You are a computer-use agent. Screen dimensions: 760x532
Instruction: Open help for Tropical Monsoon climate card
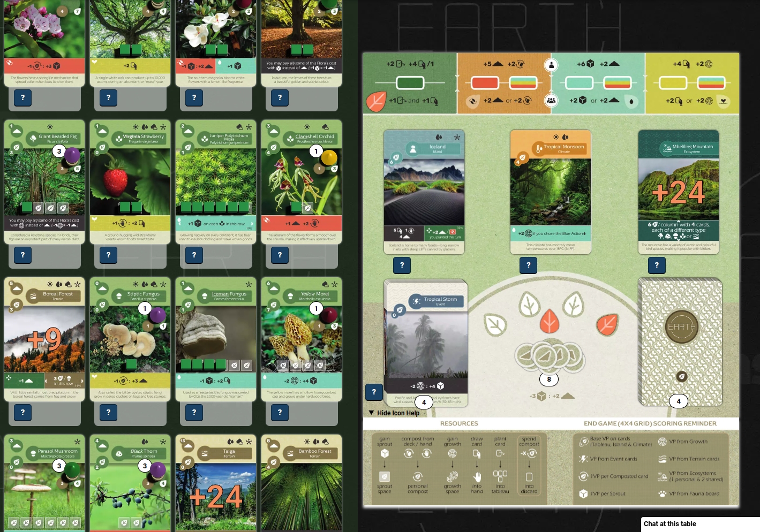pyautogui.click(x=528, y=265)
